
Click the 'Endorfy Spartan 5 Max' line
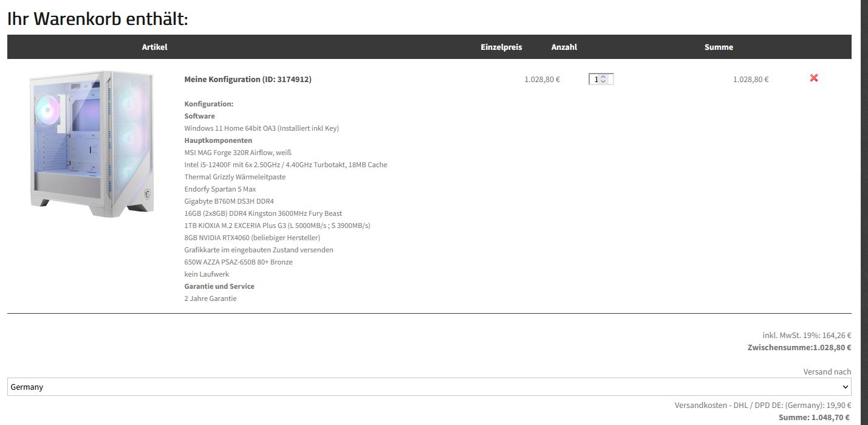[220, 189]
